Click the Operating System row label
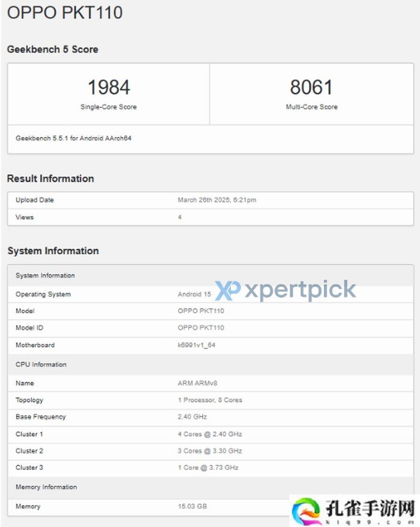This screenshot has width=420, height=527. (43, 295)
